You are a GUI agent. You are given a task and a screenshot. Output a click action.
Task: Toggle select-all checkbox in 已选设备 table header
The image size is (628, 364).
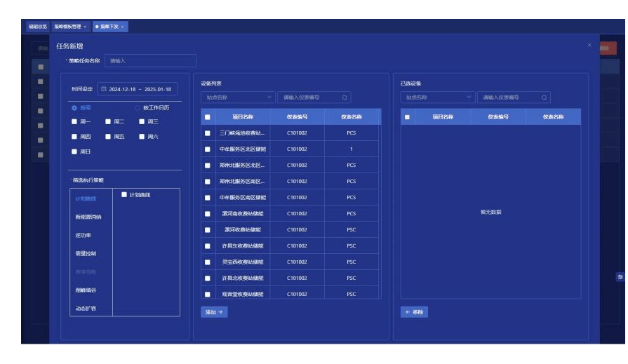click(407, 117)
